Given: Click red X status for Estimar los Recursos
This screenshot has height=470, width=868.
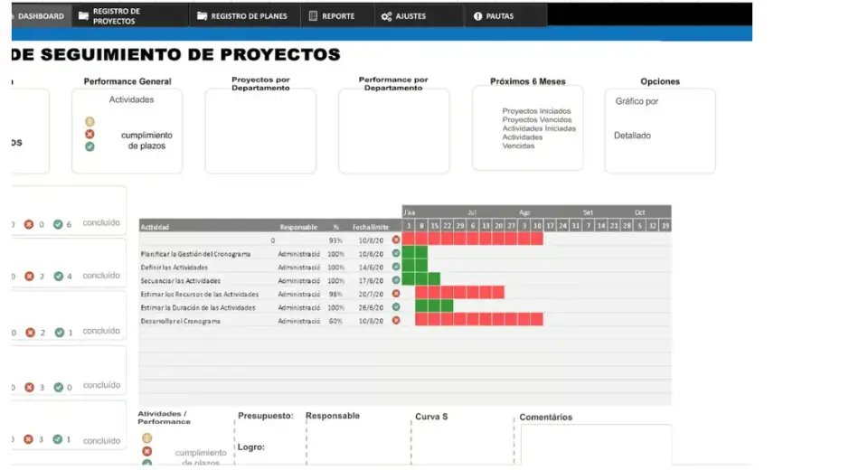Looking at the screenshot, I should point(396,294).
